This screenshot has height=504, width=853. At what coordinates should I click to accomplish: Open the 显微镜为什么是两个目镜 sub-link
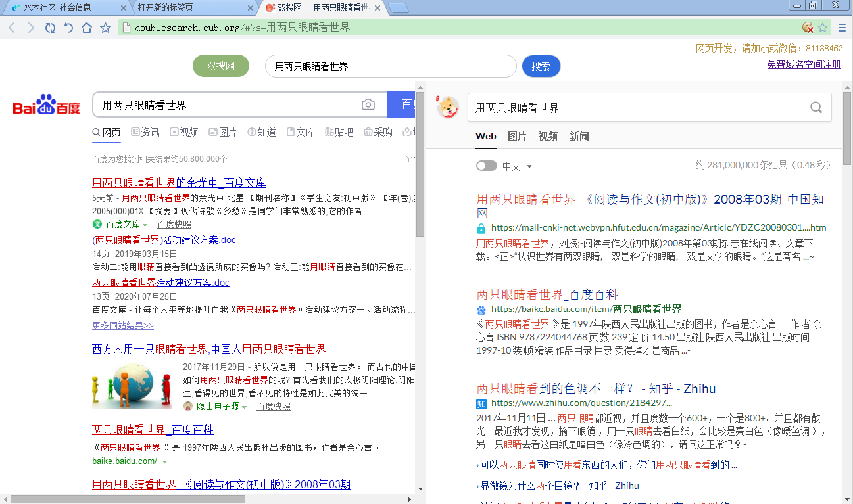560,486
